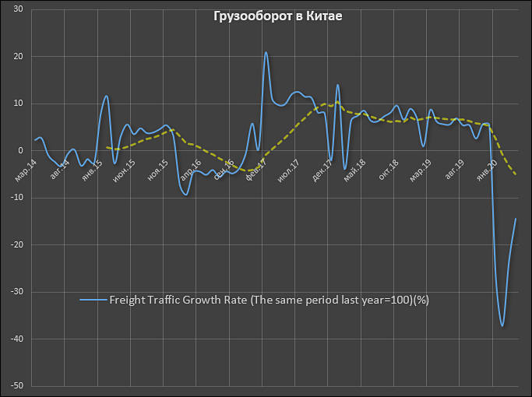Screen dimensions: 532x397
Task: Select the chart title 'Грузооборот в Китае'
Action: click(277, 16)
